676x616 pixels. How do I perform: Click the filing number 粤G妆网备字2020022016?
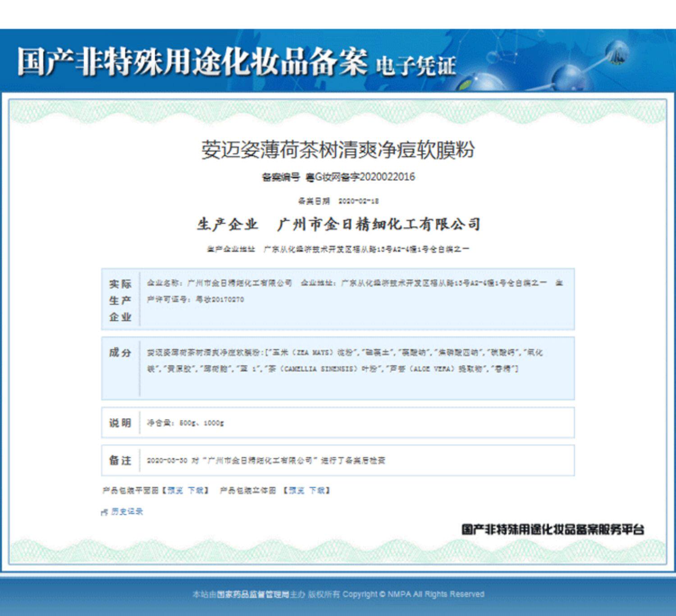pyautogui.click(x=360, y=177)
